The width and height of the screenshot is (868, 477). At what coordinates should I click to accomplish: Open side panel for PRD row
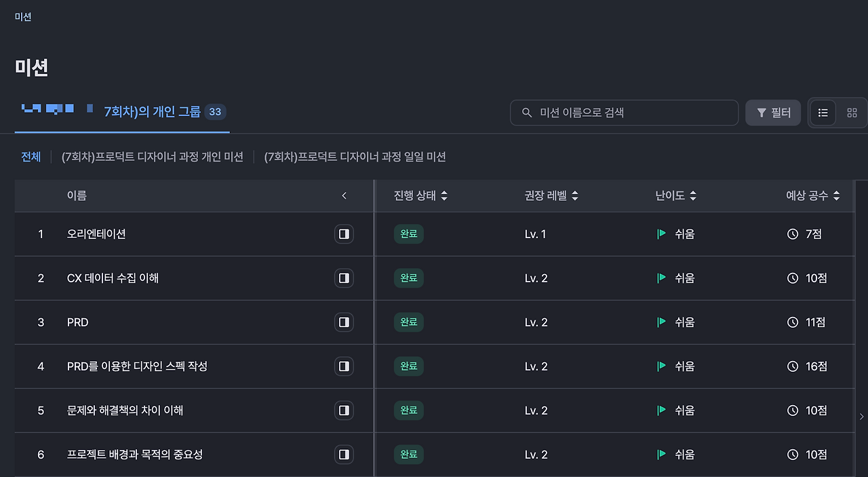click(x=344, y=322)
